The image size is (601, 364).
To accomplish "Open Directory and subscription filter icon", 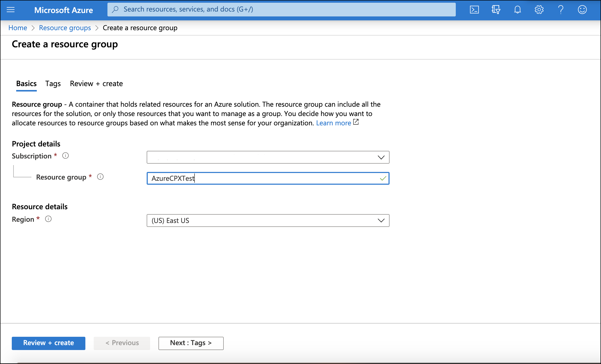I will tap(496, 10).
